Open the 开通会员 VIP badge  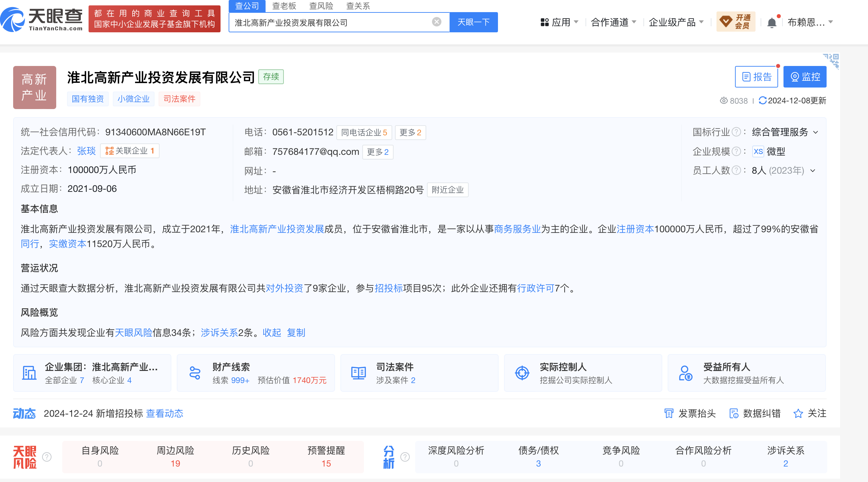(x=736, y=22)
